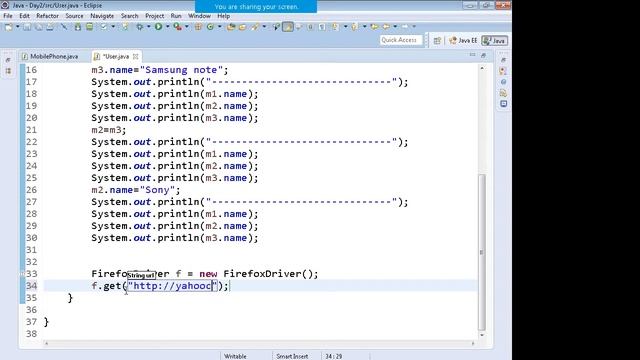
Task: Click the Debug bug icon
Action: pos(140,27)
